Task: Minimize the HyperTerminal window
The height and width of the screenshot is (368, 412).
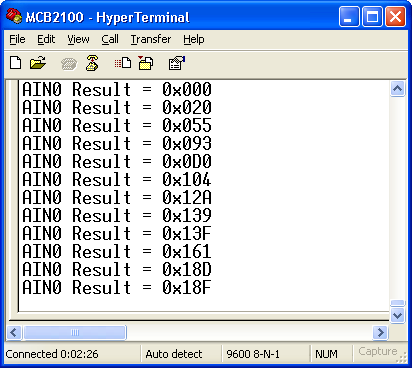Action: [x=349, y=16]
